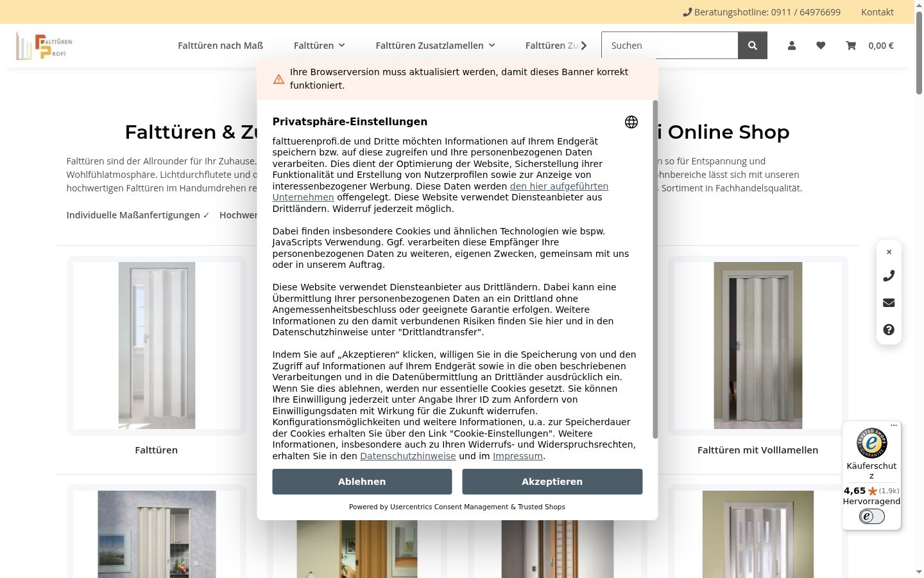Open the user account icon
The height and width of the screenshot is (578, 924).
coord(792,46)
